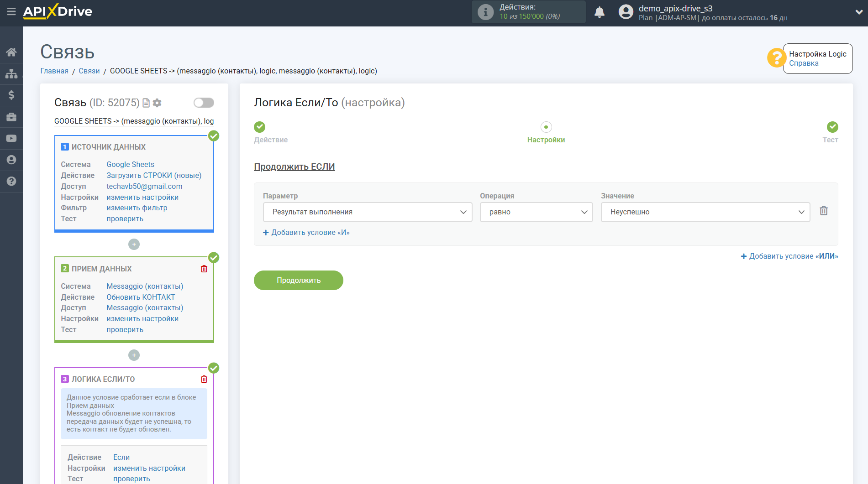
Task: Expand the Значение dropdown showing Неуспешно
Action: click(705, 212)
